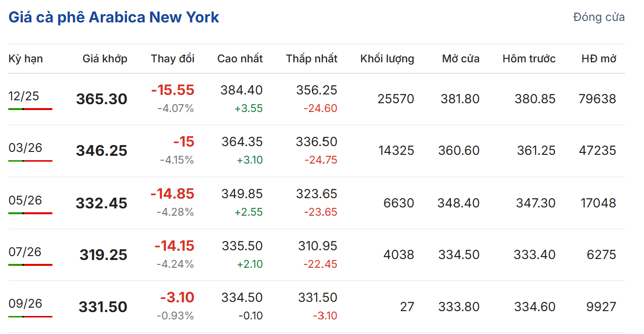
Task: Select the "Mở cửa" column header
Action: [460, 59]
